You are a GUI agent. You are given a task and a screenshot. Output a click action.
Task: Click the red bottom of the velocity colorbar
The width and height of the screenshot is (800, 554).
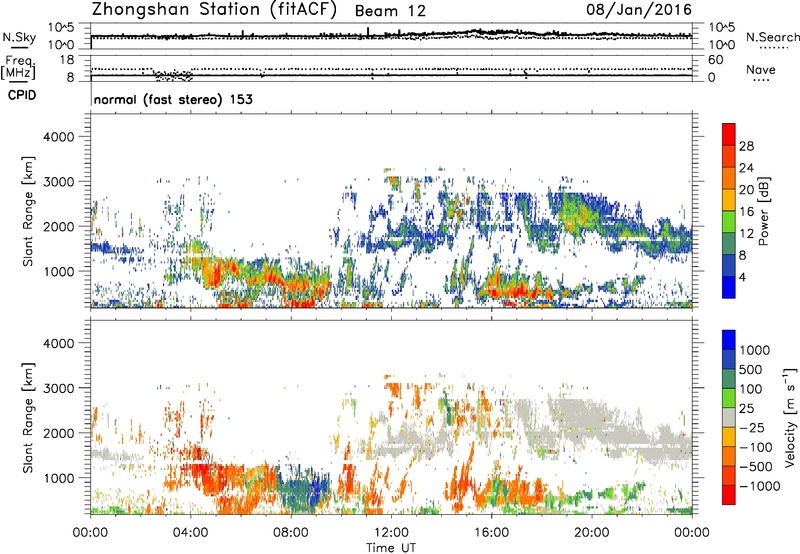729,495
